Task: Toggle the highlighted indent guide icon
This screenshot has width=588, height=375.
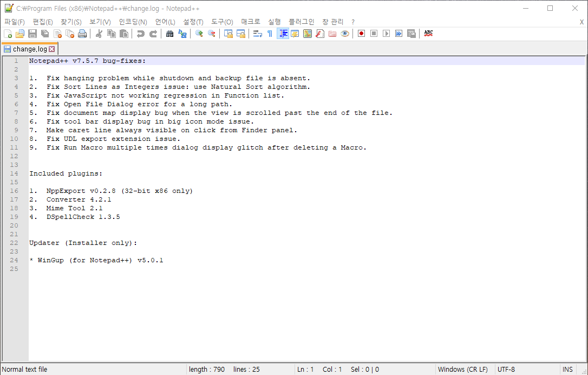Action: point(283,34)
